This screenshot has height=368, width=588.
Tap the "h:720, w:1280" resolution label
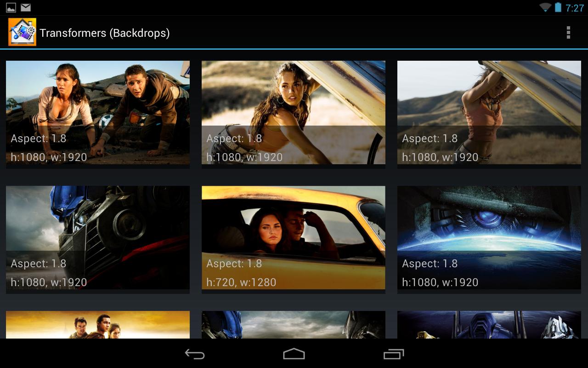[x=241, y=282]
